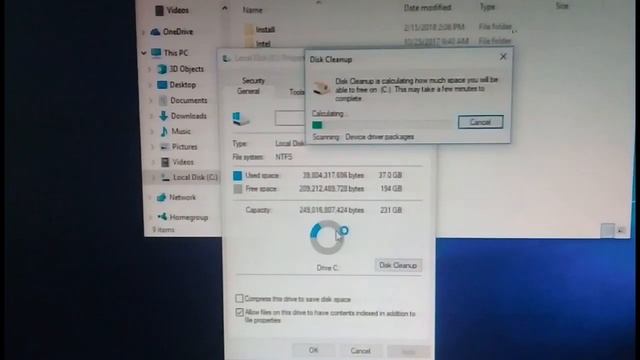The height and width of the screenshot is (360, 640).
Task: Click the Disk Cleanup button in Properties
Action: [x=398, y=265]
